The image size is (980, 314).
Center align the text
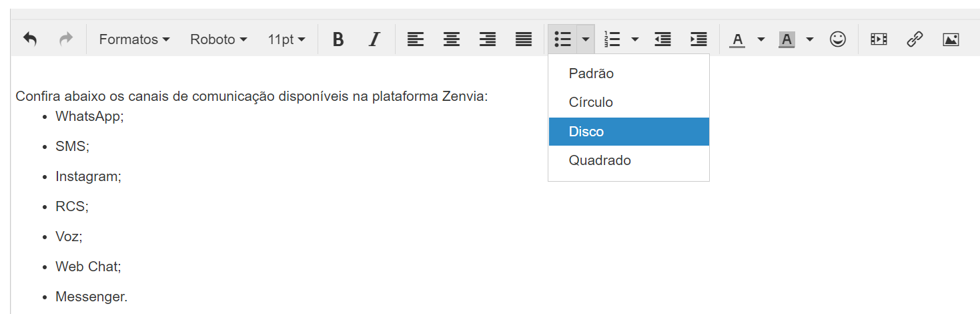[x=452, y=39]
